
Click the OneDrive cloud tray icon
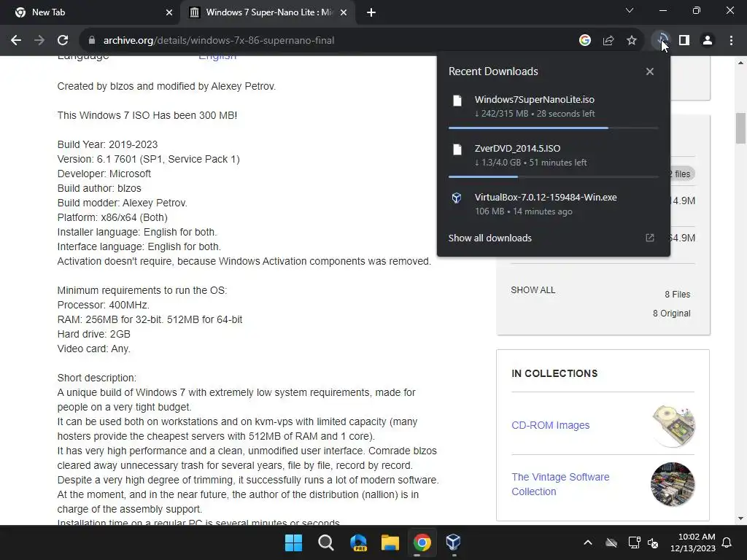[x=611, y=542]
